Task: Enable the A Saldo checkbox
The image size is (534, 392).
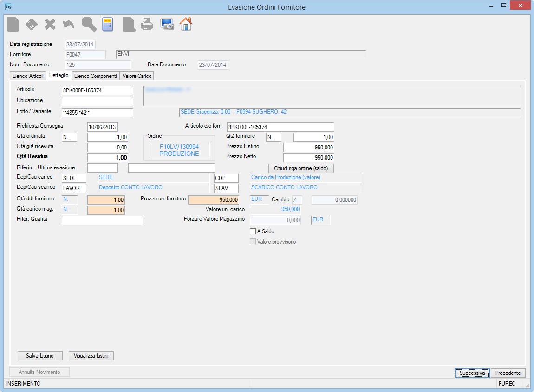Action: click(x=253, y=231)
